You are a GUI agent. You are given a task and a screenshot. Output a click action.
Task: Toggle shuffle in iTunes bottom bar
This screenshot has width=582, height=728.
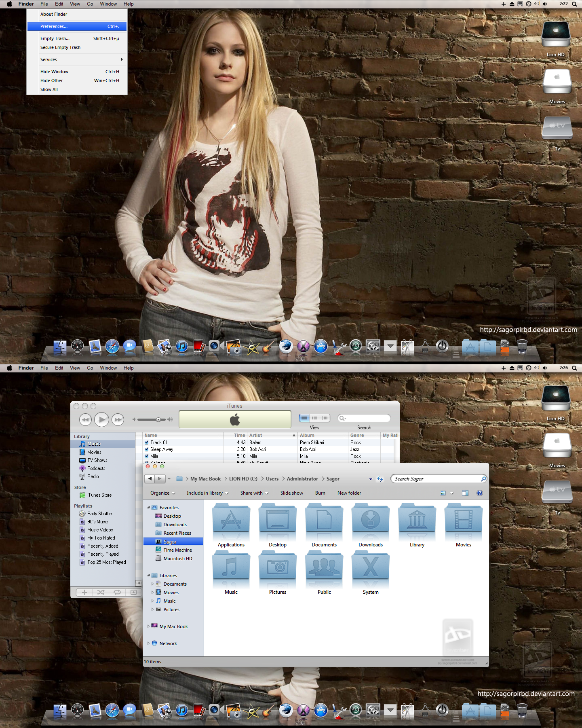(x=101, y=593)
